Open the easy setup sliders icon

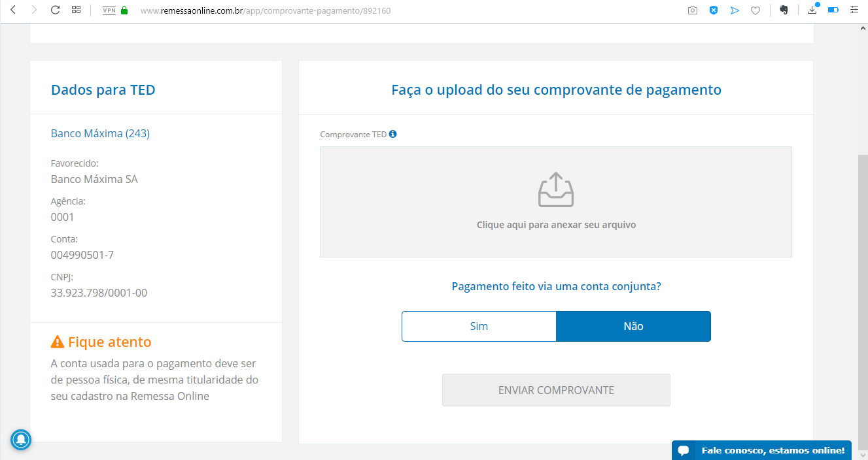click(854, 10)
